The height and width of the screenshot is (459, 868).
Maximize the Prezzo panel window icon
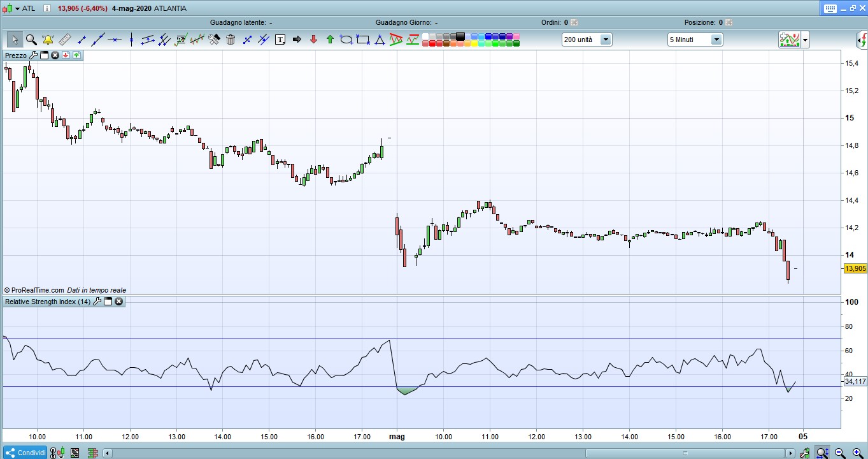(45, 55)
